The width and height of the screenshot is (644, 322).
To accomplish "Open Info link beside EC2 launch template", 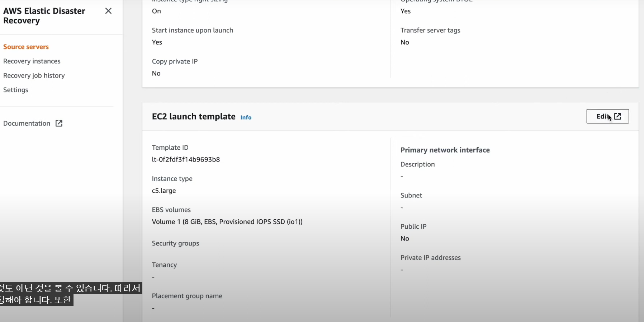I will (246, 117).
